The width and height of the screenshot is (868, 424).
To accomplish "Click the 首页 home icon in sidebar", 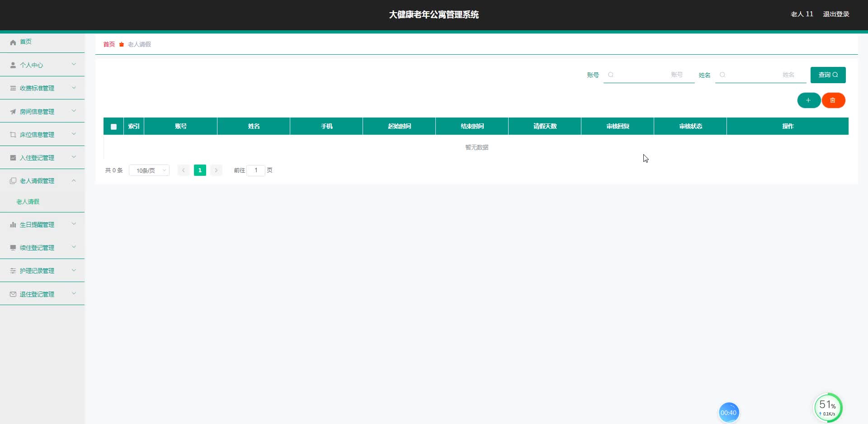I will coord(13,42).
